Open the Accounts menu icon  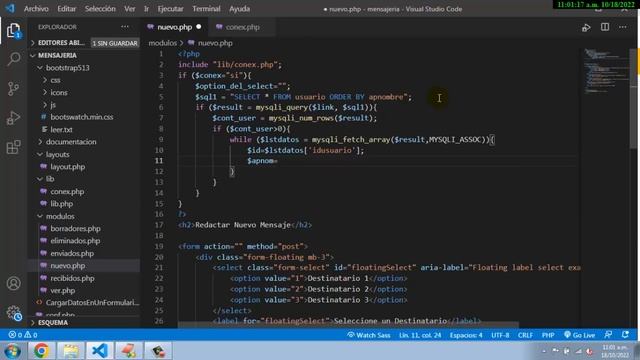coord(13,283)
